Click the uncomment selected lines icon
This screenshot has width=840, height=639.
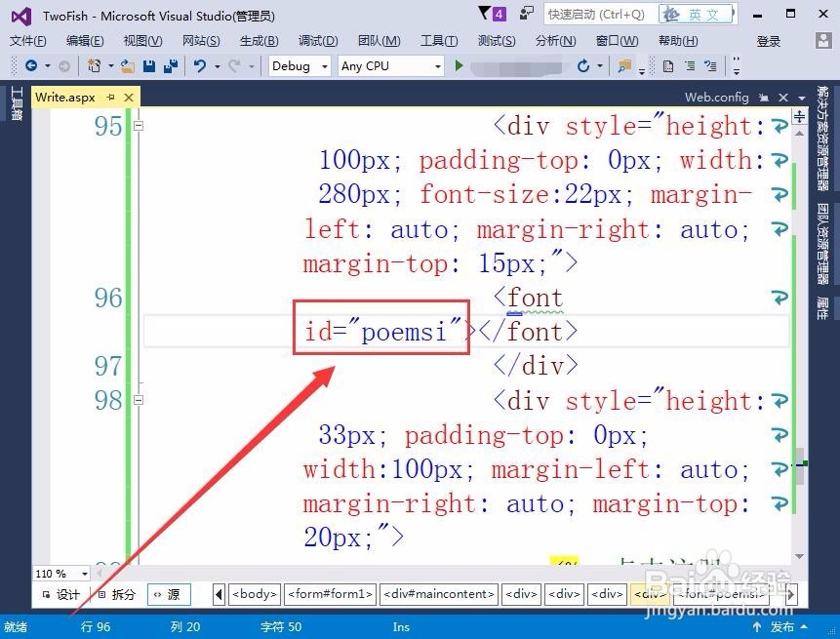click(711, 66)
